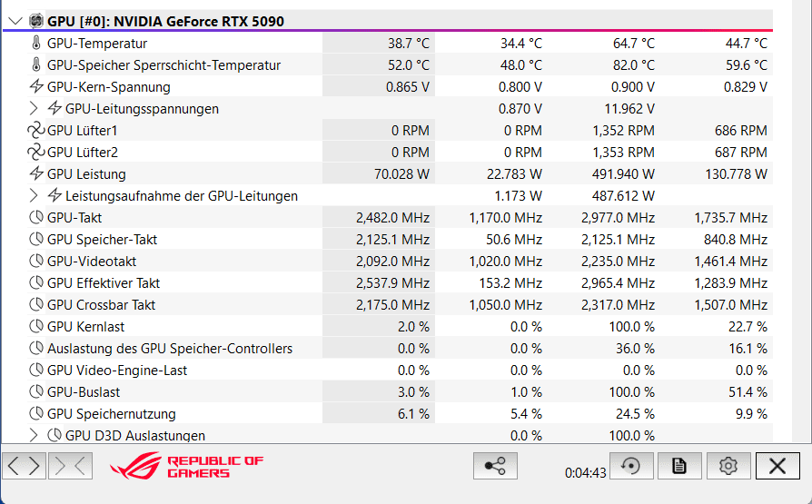
Task: Open the settings gear in the bottom bar
Action: (x=727, y=466)
